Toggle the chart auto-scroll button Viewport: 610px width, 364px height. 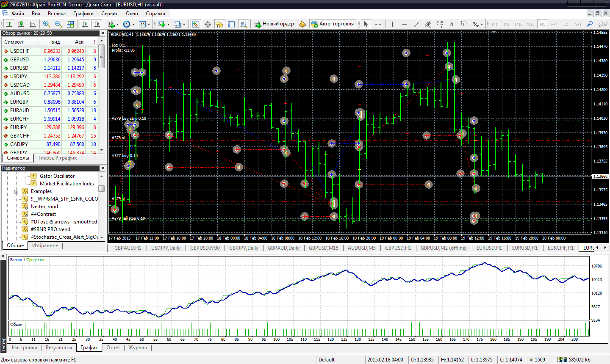point(85,24)
